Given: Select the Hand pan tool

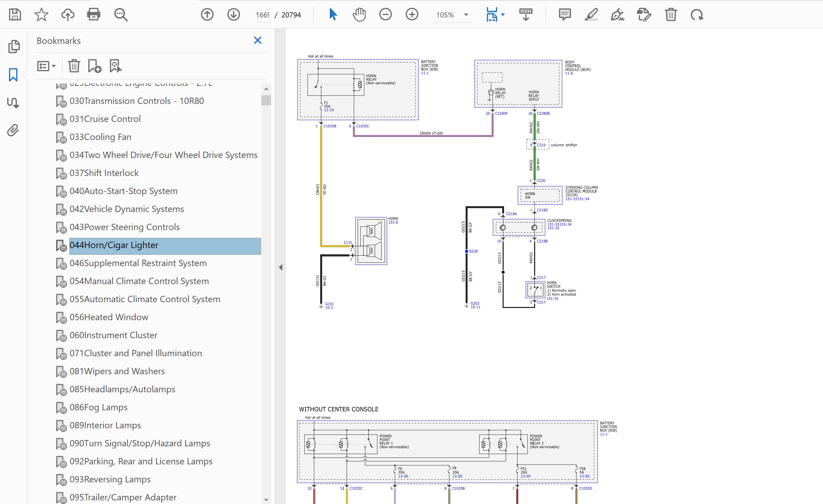Looking at the screenshot, I should (x=359, y=15).
